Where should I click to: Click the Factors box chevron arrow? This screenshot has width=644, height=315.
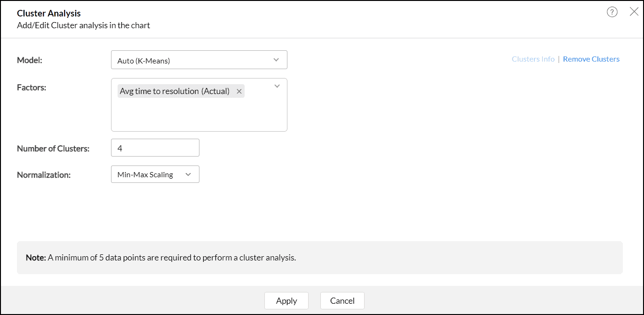[277, 86]
